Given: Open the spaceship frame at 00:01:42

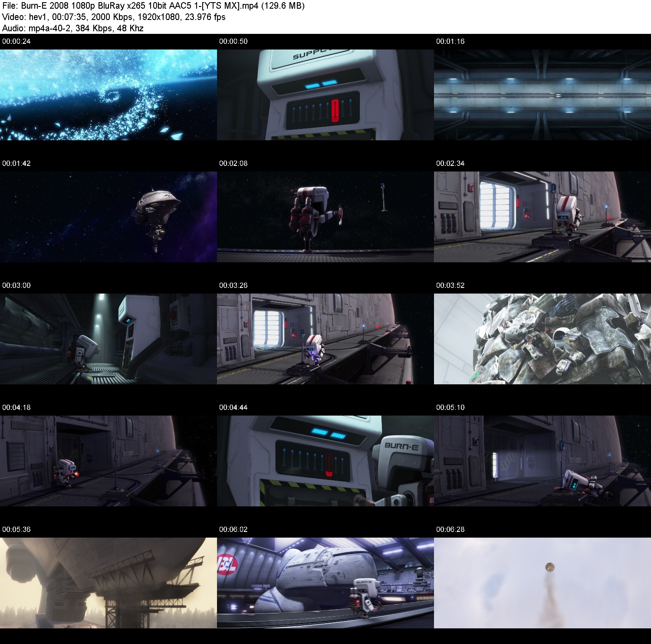Looking at the screenshot, I should 108,217.
